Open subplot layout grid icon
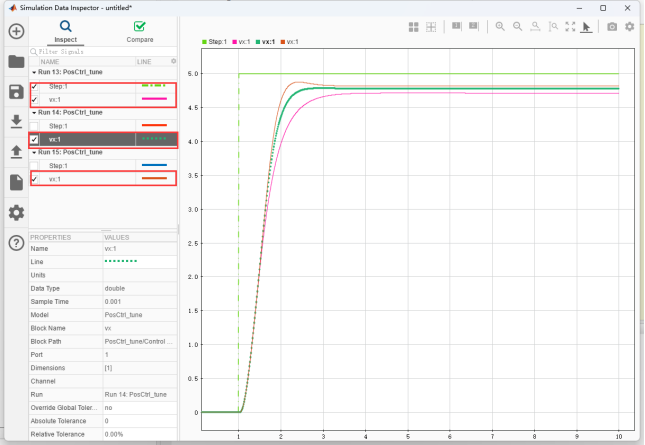The height and width of the screenshot is (445, 645). (414, 27)
